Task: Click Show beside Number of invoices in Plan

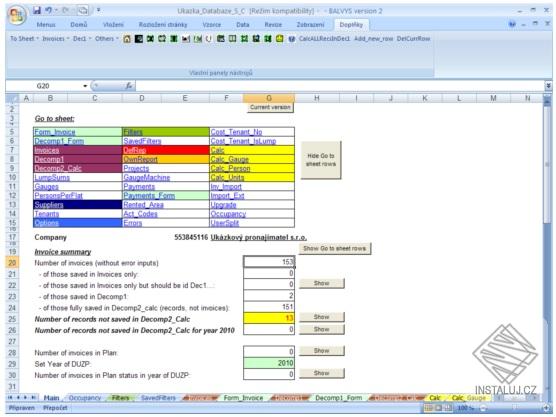Action: (322, 351)
